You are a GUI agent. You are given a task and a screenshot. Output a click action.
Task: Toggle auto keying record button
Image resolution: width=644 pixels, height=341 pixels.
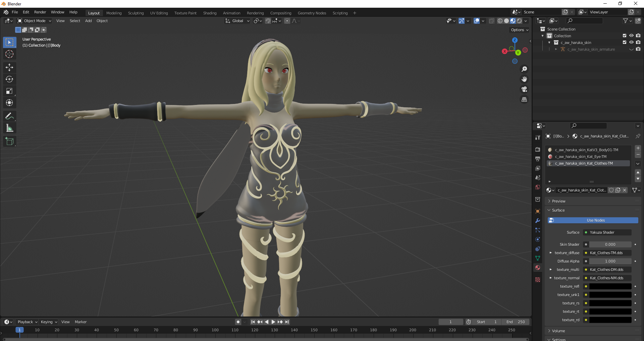click(x=238, y=322)
